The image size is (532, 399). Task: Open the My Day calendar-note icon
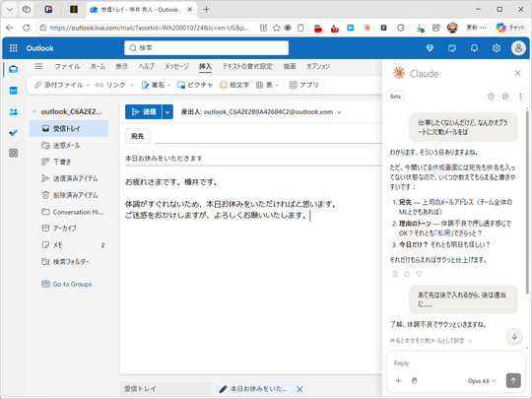tap(452, 48)
